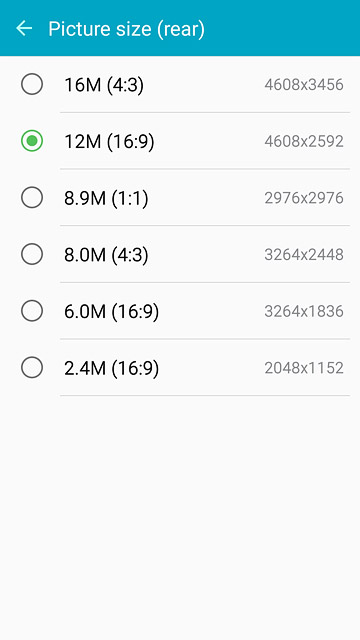Image resolution: width=360 pixels, height=640 pixels.
Task: Click the 12M (16:9) label text
Action: click(x=109, y=142)
